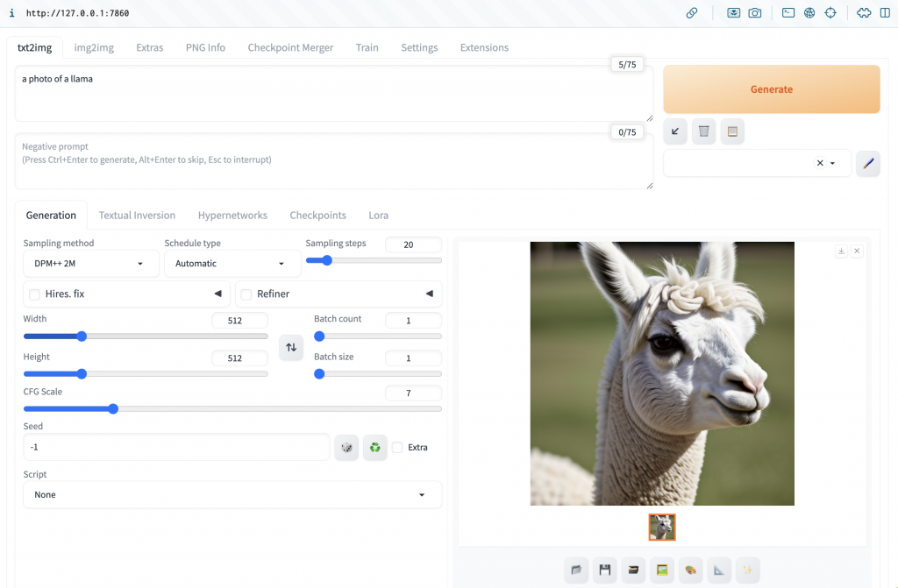
Task: Click the globe icon in browser toolbar
Action: (809, 12)
